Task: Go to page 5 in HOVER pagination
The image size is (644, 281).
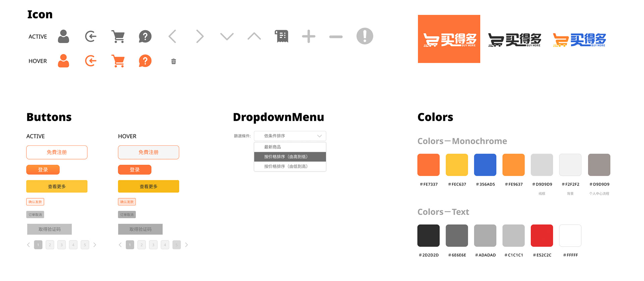Action: coord(177,245)
